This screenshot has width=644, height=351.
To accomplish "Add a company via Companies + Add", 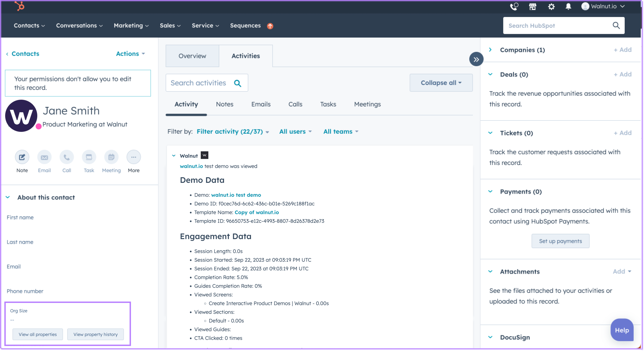I will (x=623, y=50).
